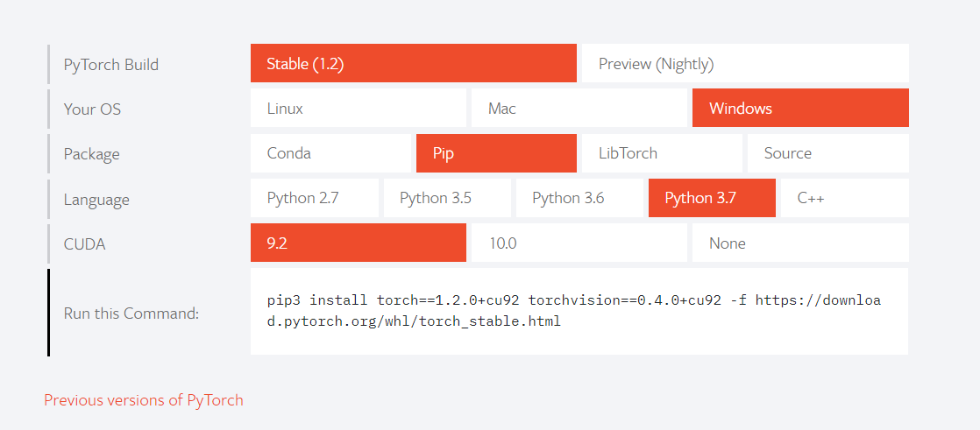Viewport: 980px width, 430px height.
Task: Select Mac as your OS
Action: pyautogui.click(x=579, y=108)
